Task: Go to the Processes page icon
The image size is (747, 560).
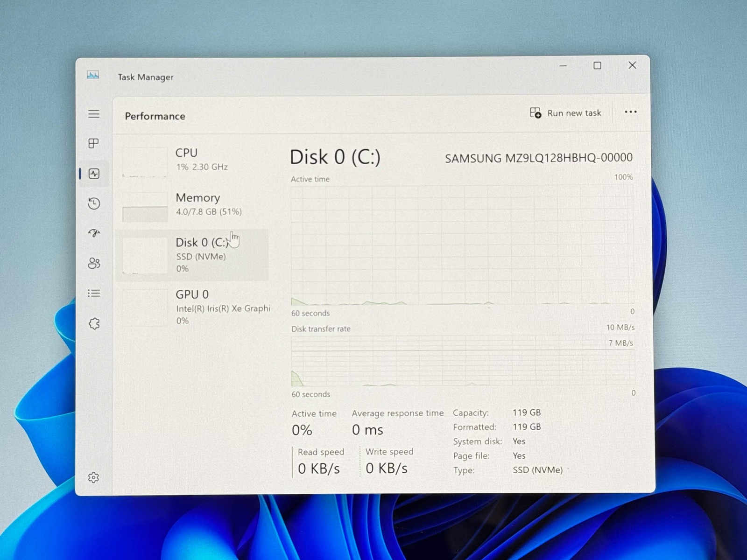Action: [x=94, y=143]
